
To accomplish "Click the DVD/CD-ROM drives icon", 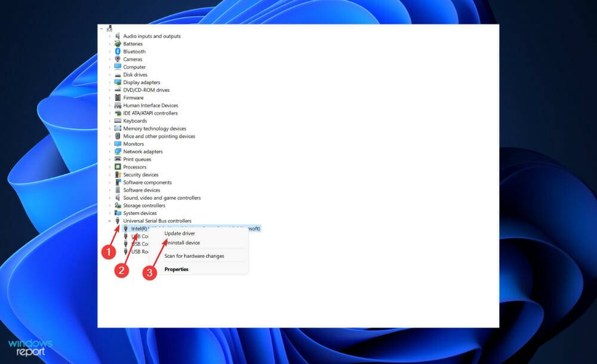I will [x=118, y=90].
